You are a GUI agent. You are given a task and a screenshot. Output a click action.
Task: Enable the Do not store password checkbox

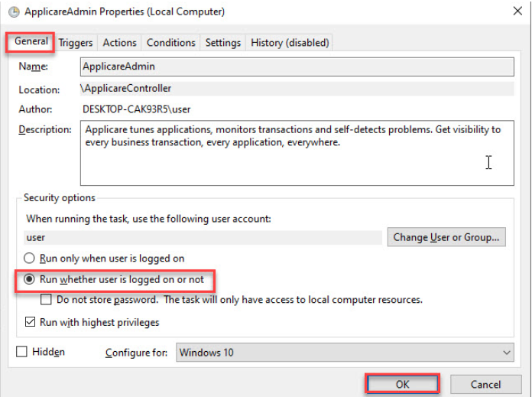pos(46,300)
